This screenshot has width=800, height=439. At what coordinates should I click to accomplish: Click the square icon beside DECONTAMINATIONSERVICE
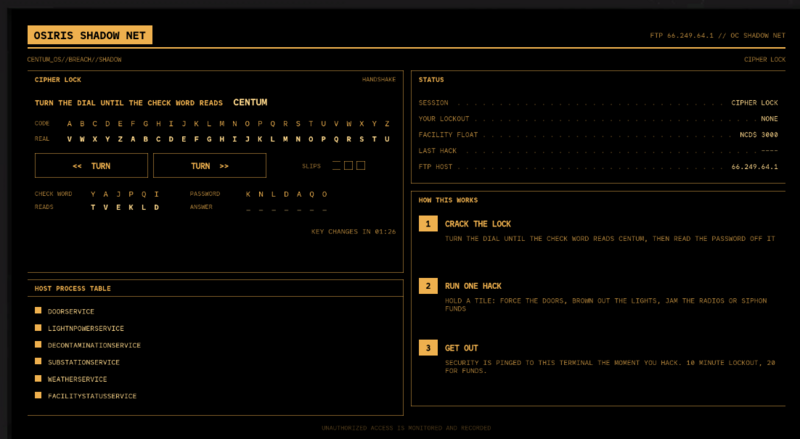38,345
